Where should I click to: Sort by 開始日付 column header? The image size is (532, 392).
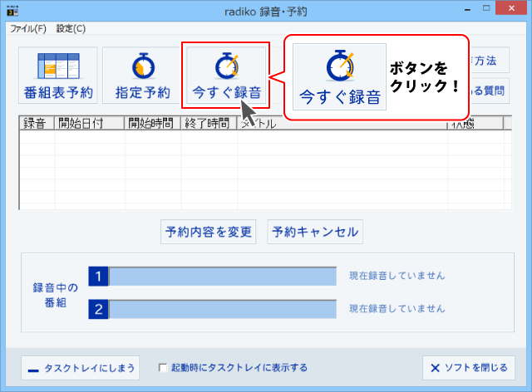click(x=90, y=123)
